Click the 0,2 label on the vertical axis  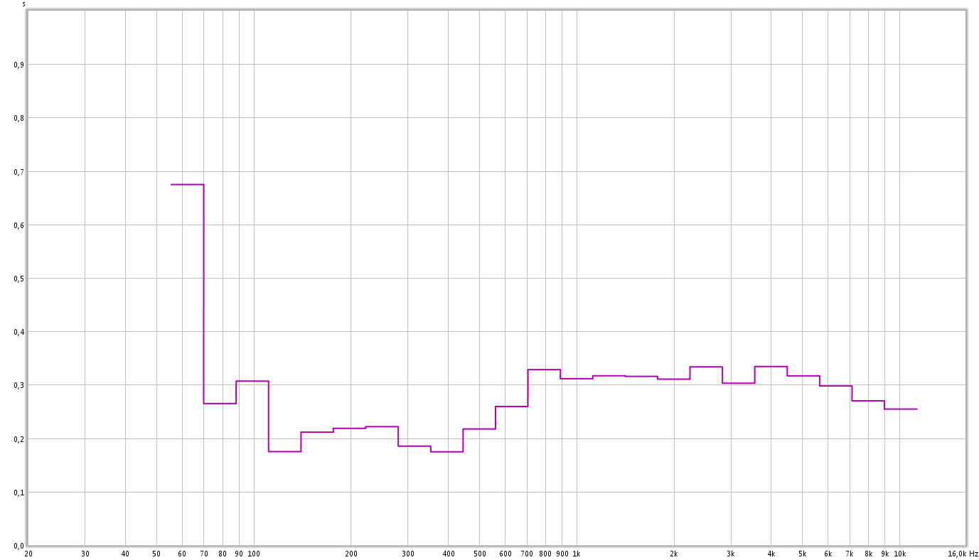[x=18, y=439]
